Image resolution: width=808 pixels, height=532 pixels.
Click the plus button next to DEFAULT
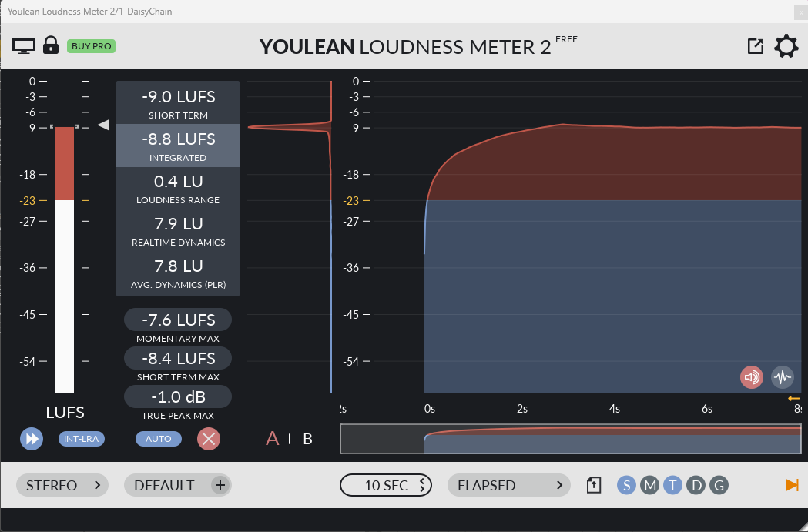click(220, 485)
